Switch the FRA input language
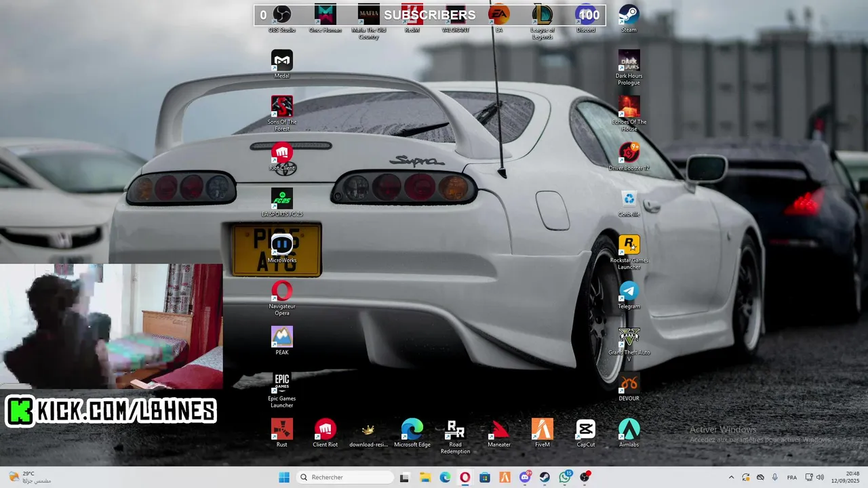This screenshot has width=868, height=488. (x=792, y=477)
